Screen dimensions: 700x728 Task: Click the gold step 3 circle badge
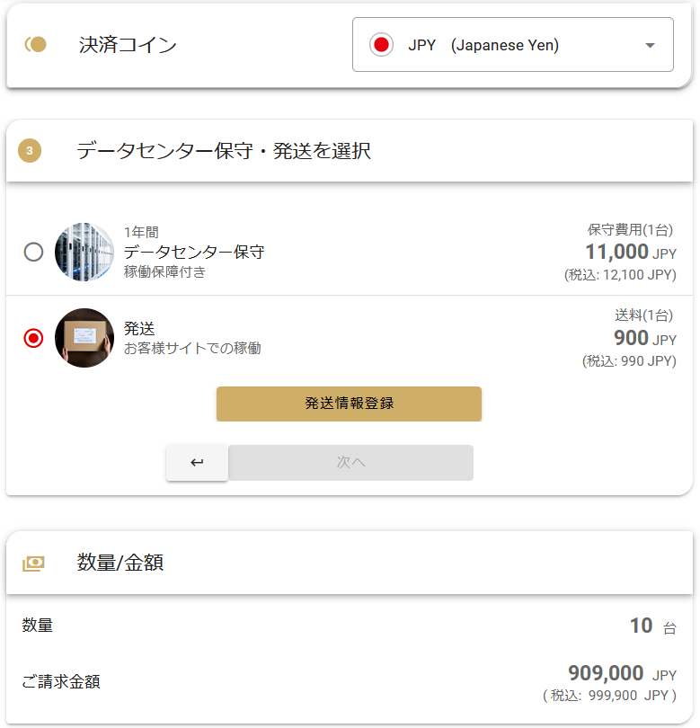tap(30, 150)
